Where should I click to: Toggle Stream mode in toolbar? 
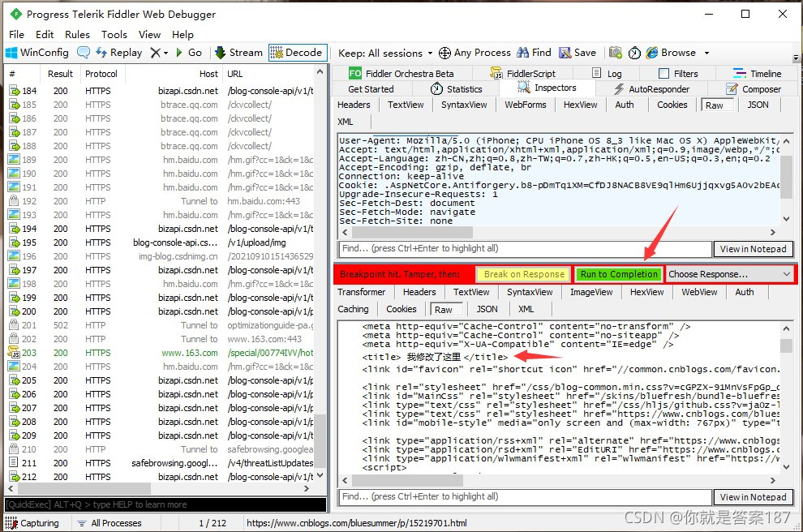pyautogui.click(x=238, y=53)
